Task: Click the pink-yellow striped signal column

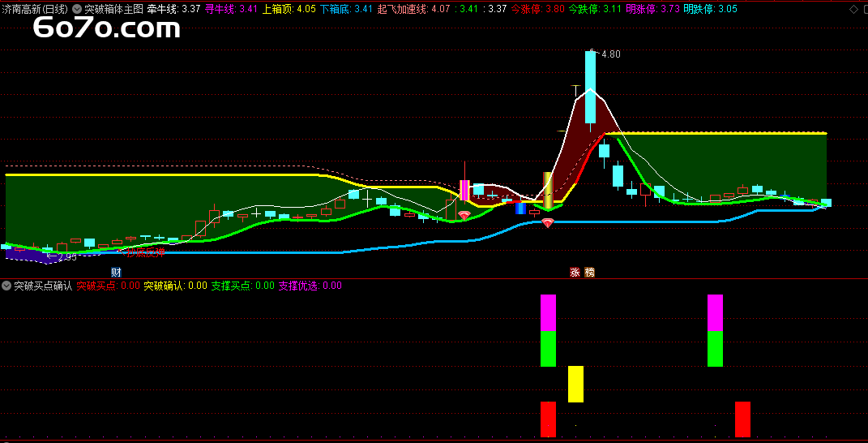Action: coord(464,190)
